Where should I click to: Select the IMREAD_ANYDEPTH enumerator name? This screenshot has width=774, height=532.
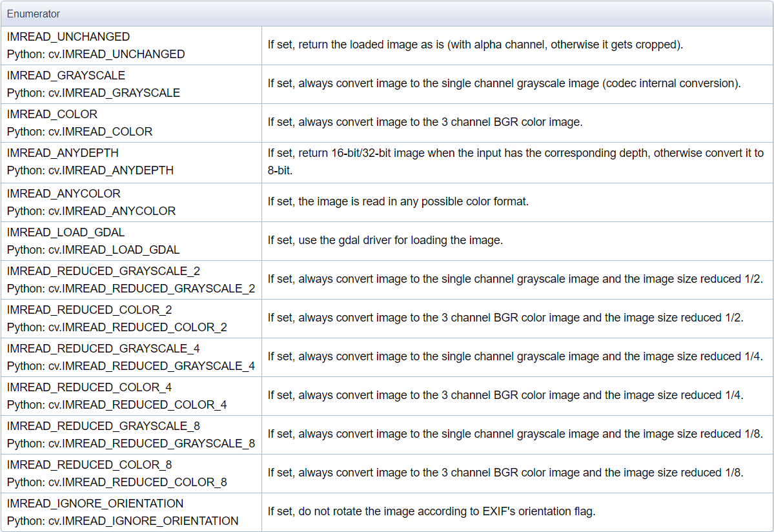tap(63, 153)
